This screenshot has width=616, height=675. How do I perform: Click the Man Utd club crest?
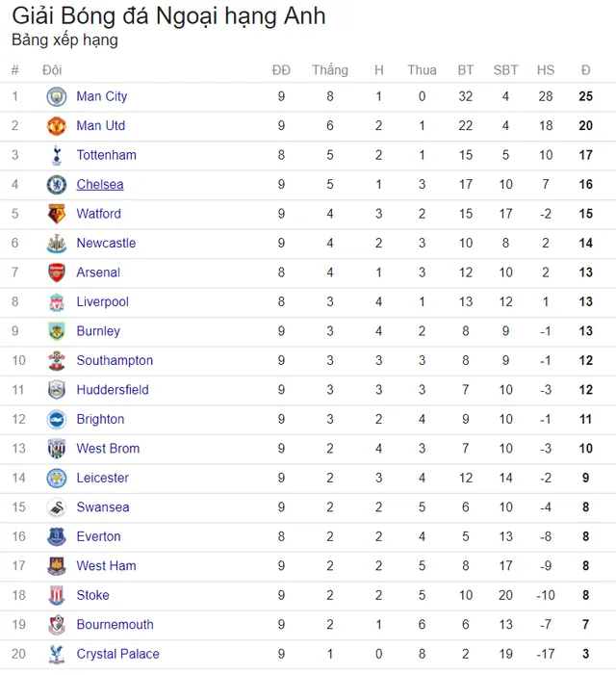click(x=57, y=126)
